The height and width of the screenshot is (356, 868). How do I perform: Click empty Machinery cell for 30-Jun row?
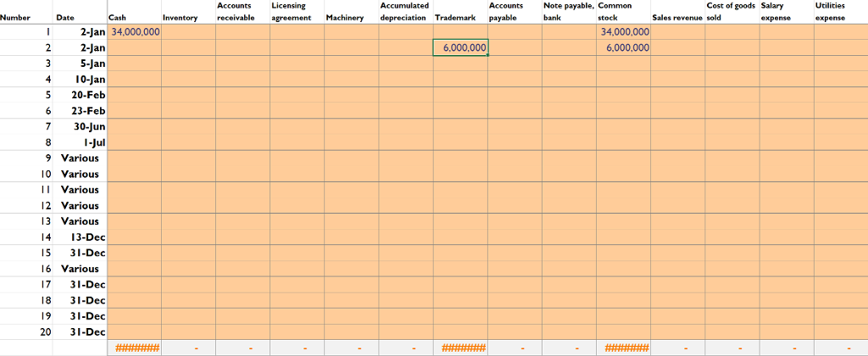[x=352, y=127]
